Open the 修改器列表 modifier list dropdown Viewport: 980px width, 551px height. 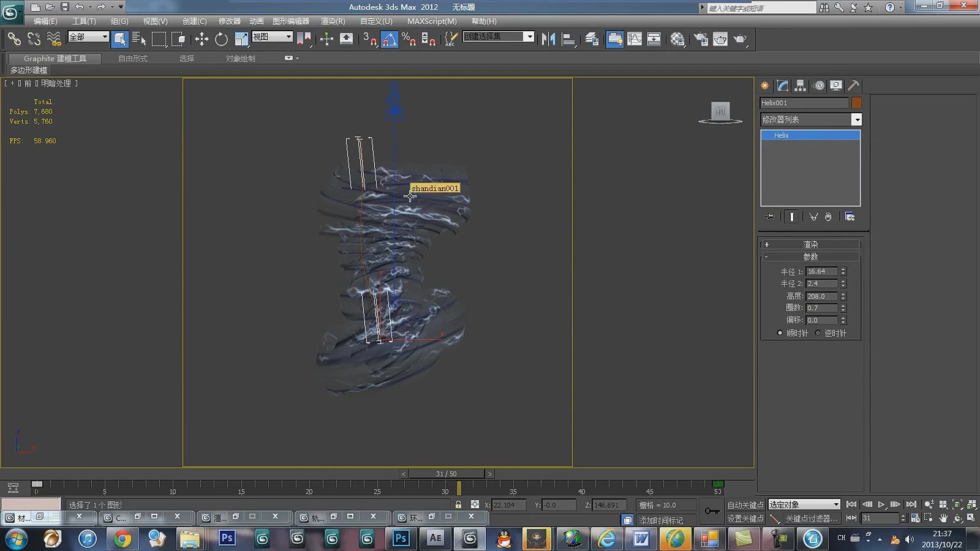coord(856,119)
